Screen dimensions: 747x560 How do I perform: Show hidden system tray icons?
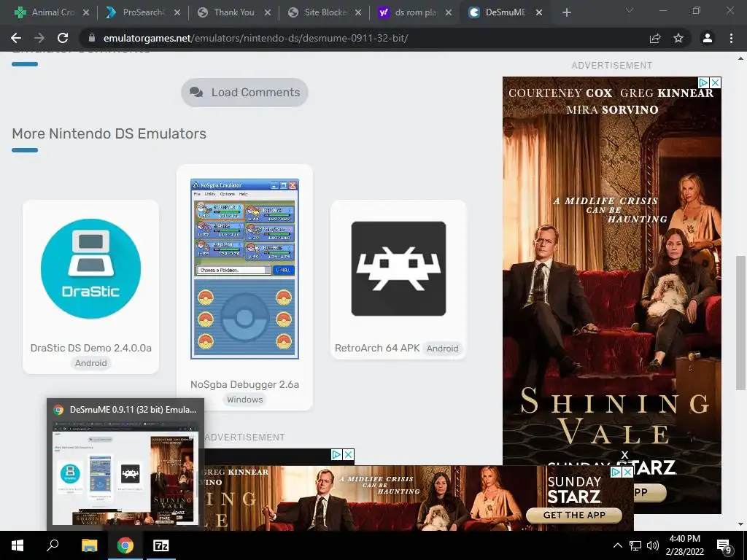pyautogui.click(x=617, y=545)
